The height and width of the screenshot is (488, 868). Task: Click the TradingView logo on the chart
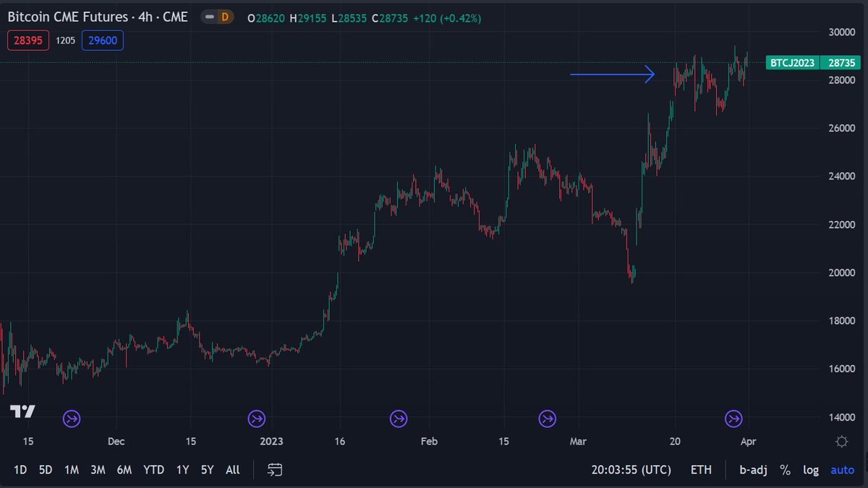(22, 411)
